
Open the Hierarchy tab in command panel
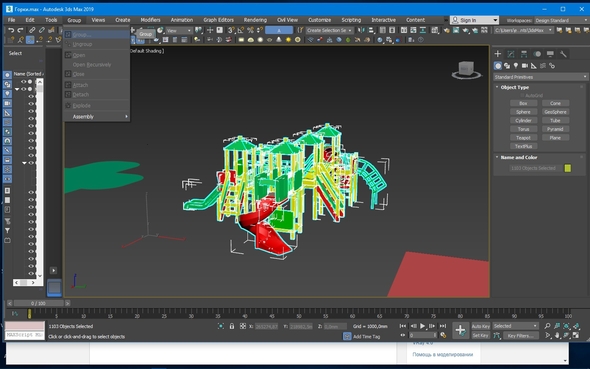pos(524,54)
